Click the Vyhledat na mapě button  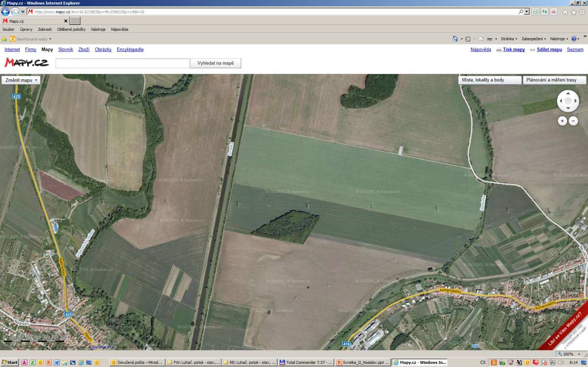tap(215, 63)
